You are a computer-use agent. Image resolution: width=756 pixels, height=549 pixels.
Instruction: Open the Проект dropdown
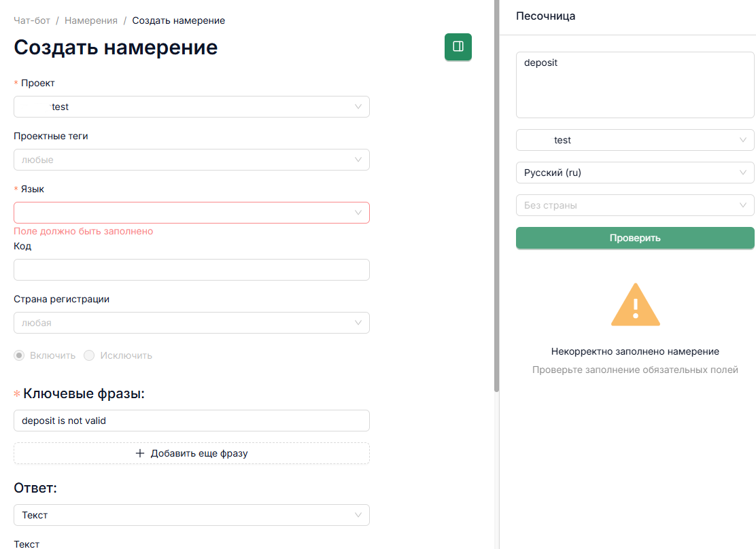pos(192,107)
